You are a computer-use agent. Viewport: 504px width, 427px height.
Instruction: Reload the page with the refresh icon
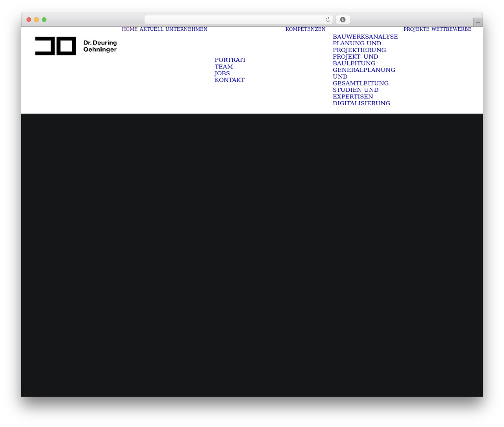coord(328,20)
